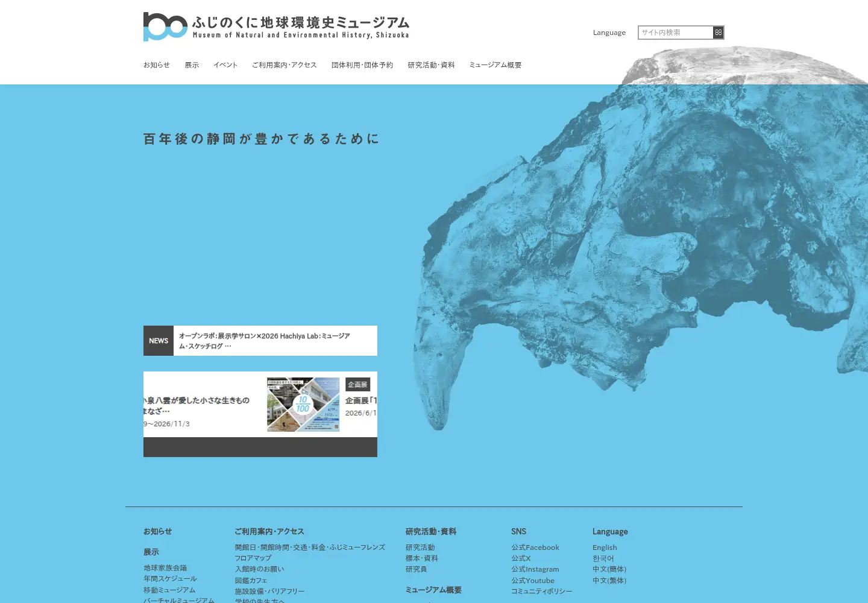Click the search submit icon button

[x=718, y=33]
